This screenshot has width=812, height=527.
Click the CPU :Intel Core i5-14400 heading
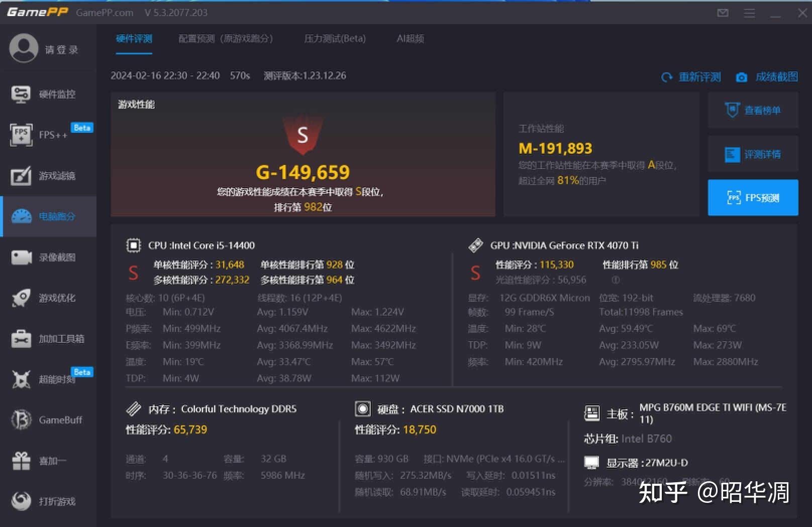(x=201, y=245)
